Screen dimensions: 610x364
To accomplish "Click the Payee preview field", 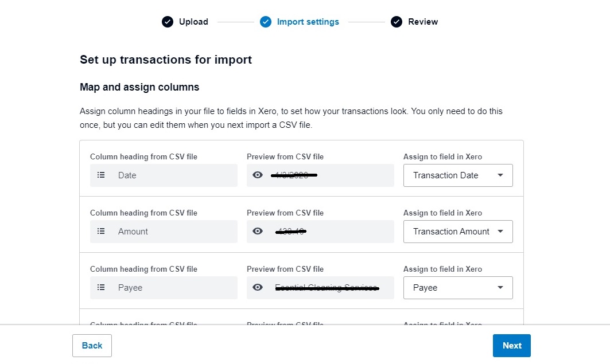I will pyautogui.click(x=327, y=288).
